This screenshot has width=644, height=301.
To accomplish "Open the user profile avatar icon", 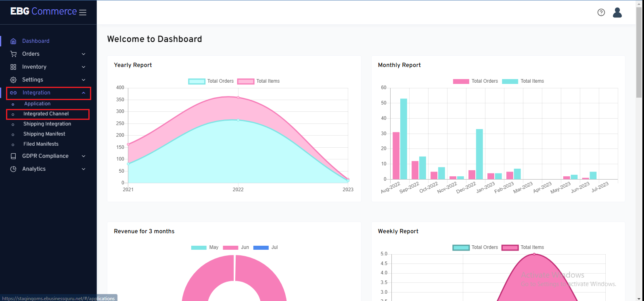I will click(617, 13).
